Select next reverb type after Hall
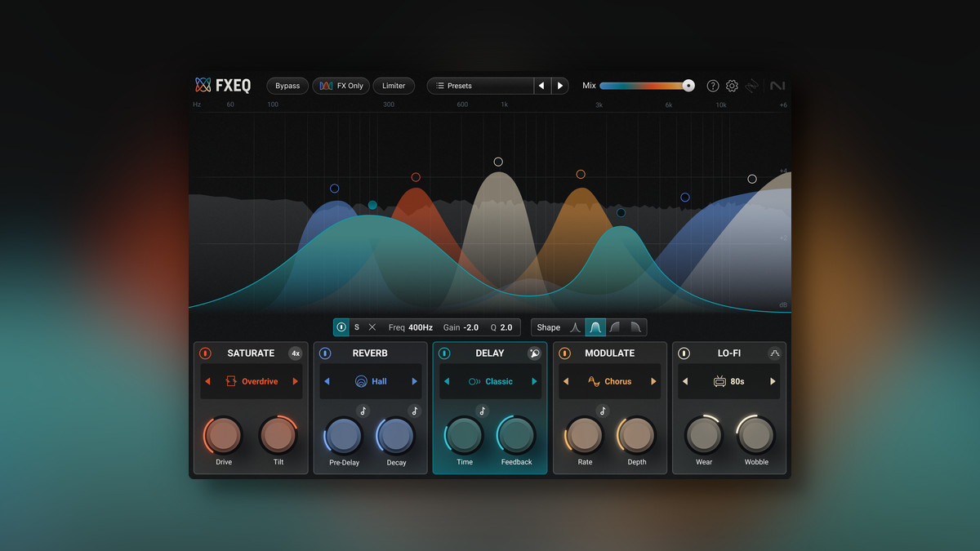This screenshot has height=551, width=980. point(415,381)
